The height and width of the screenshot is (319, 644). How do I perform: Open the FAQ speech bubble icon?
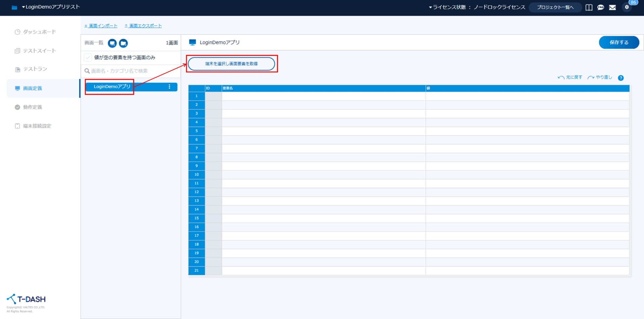pyautogui.click(x=600, y=7)
